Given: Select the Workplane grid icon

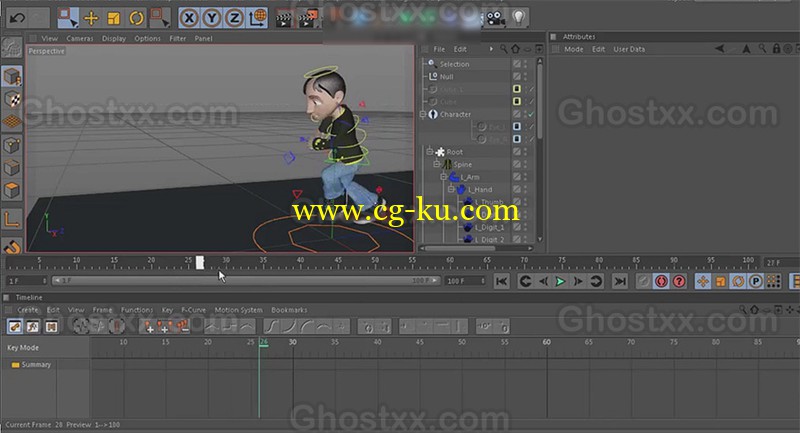Looking at the screenshot, I should 12,121.
